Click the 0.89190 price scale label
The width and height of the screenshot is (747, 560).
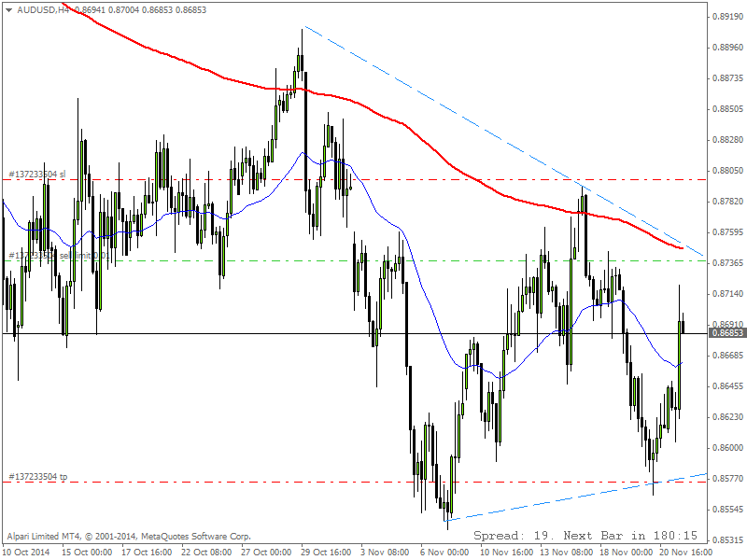(x=727, y=17)
